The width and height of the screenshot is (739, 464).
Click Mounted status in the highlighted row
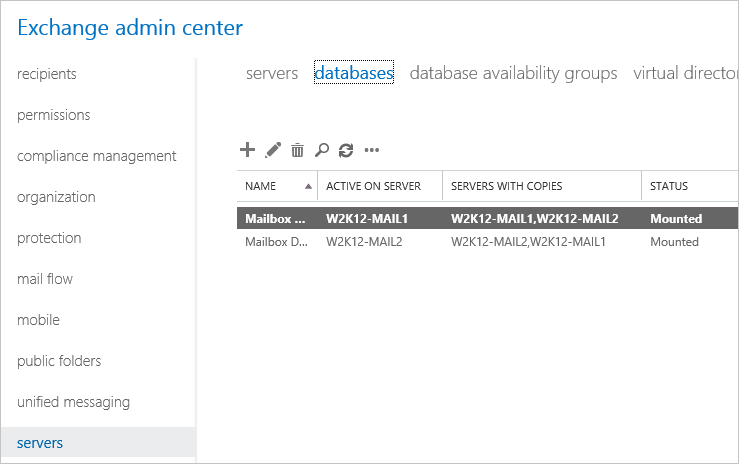676,219
